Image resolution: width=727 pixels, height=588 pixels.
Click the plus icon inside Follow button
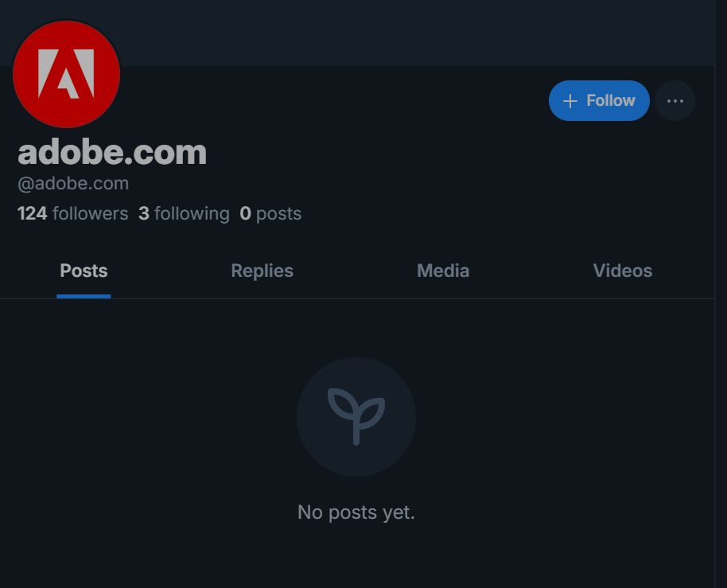[570, 100]
